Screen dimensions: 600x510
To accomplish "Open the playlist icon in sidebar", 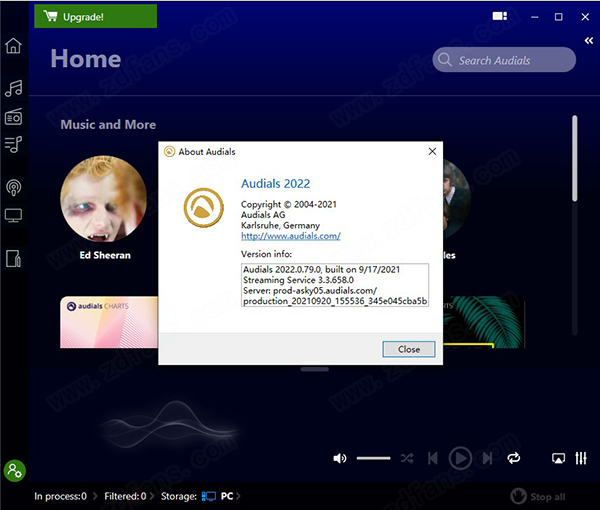I will [x=13, y=145].
